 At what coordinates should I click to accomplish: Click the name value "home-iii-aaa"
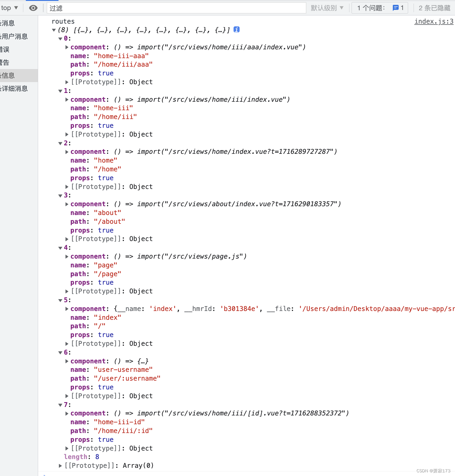[121, 56]
